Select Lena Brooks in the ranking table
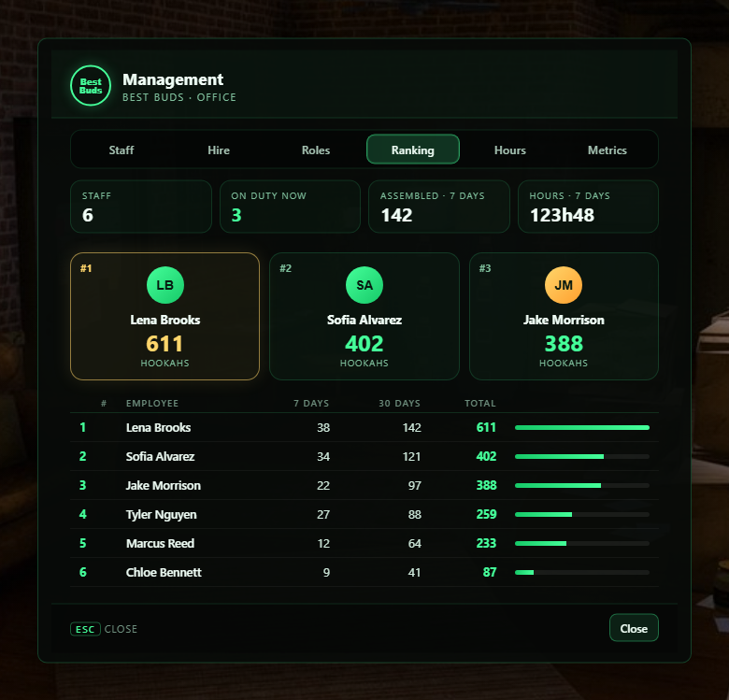Viewport: 729px width, 700px height. (158, 428)
